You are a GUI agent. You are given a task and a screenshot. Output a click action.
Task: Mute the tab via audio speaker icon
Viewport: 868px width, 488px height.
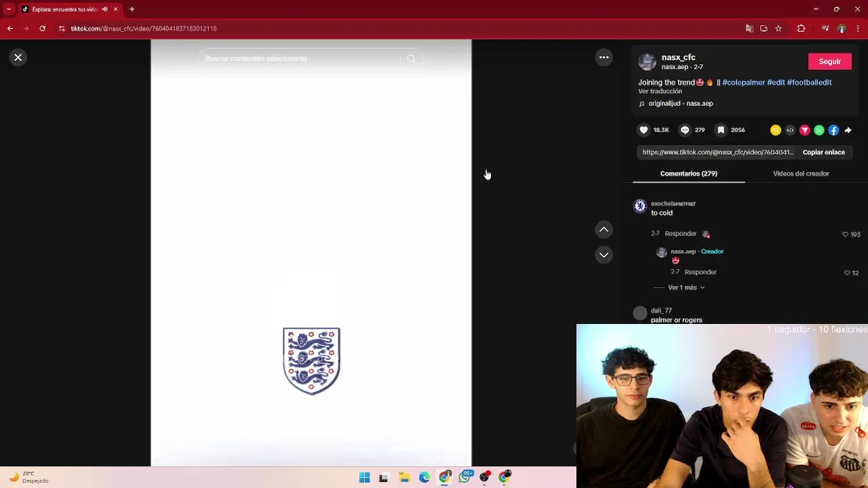click(104, 9)
